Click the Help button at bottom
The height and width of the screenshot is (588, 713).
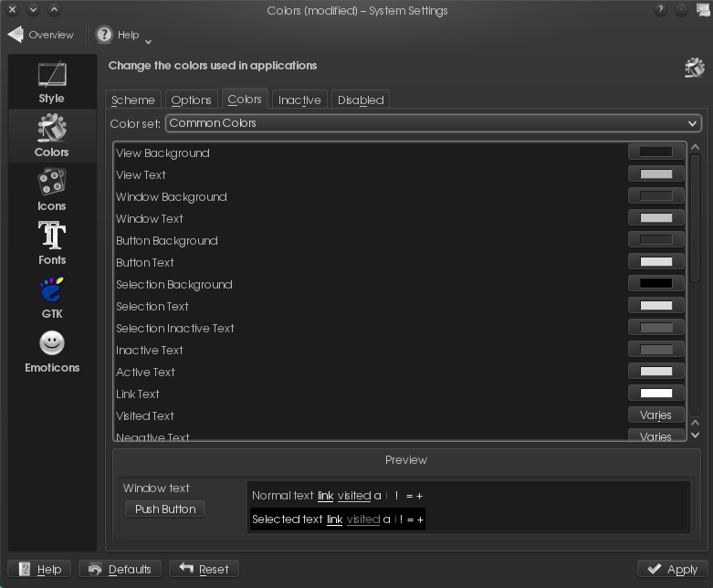tap(39, 569)
